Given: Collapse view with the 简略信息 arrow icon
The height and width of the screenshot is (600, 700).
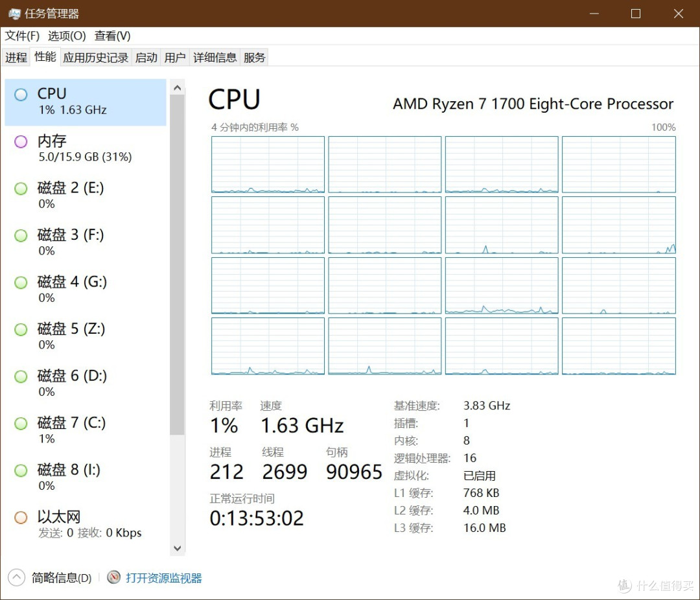Looking at the screenshot, I should click(x=16, y=578).
